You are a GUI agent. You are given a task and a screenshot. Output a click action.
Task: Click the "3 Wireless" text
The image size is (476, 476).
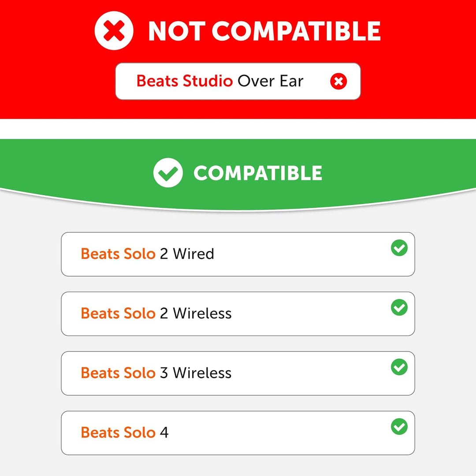click(195, 373)
